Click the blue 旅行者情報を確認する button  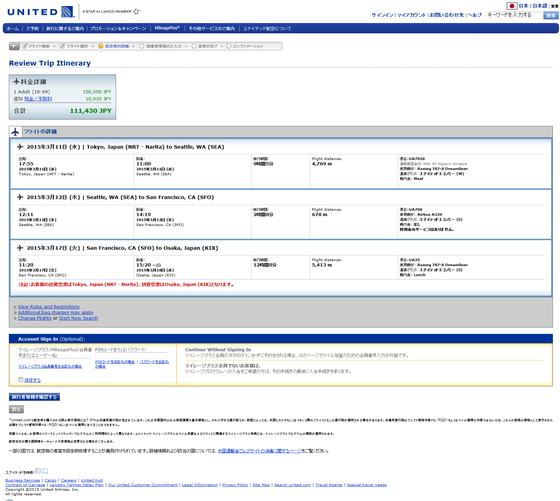coord(34,397)
